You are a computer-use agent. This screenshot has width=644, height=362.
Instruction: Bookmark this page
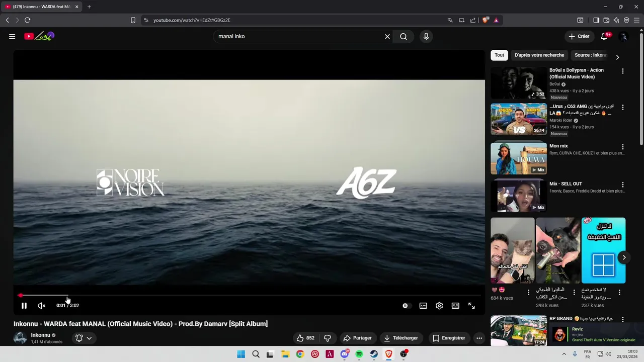click(133, 20)
